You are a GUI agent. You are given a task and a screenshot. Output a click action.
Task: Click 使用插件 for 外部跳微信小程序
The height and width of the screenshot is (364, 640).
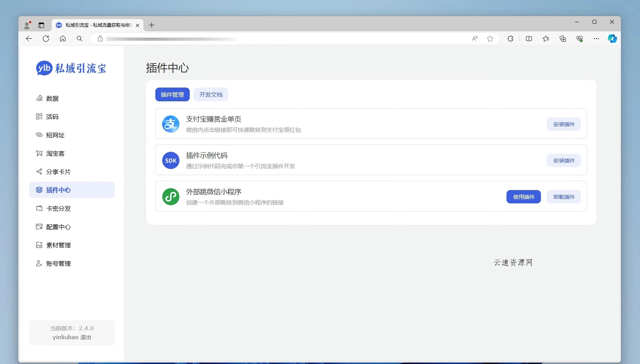pyautogui.click(x=523, y=197)
